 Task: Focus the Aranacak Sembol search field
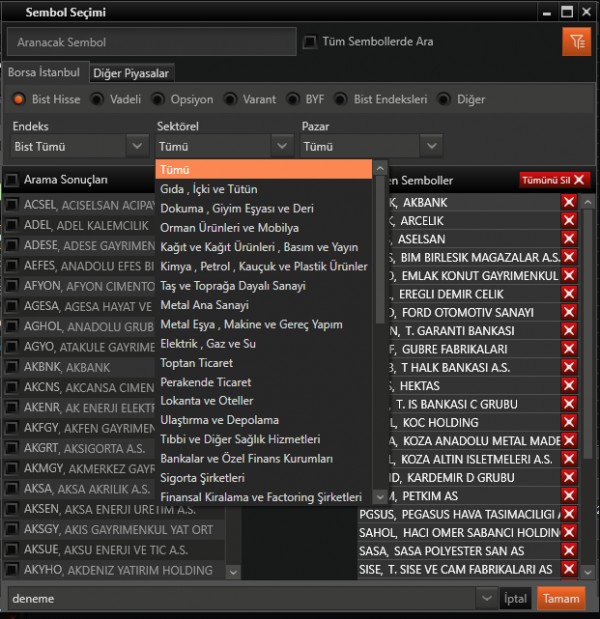pyautogui.click(x=152, y=42)
